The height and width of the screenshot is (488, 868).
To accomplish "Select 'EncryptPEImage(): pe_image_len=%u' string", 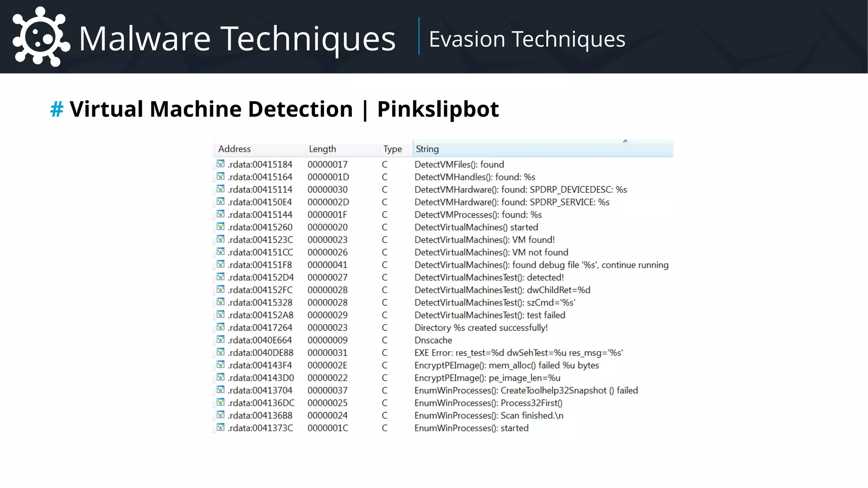I will coord(487,378).
